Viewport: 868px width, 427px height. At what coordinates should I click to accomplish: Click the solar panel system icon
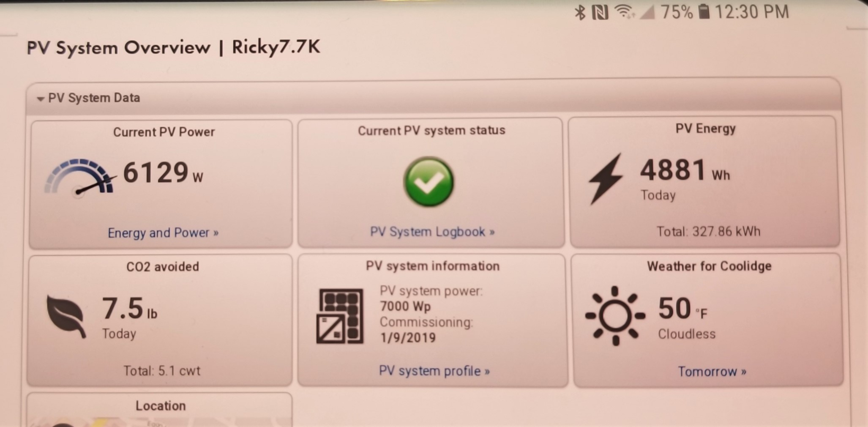340,316
